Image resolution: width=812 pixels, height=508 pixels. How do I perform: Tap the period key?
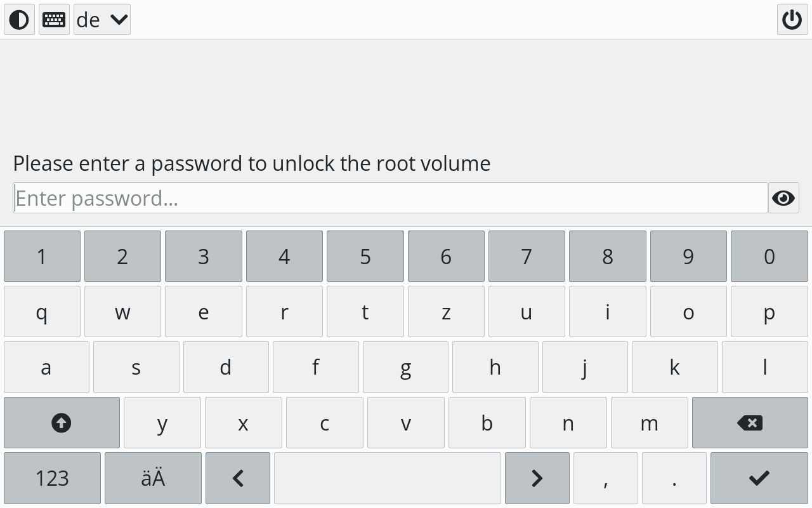[x=674, y=478]
